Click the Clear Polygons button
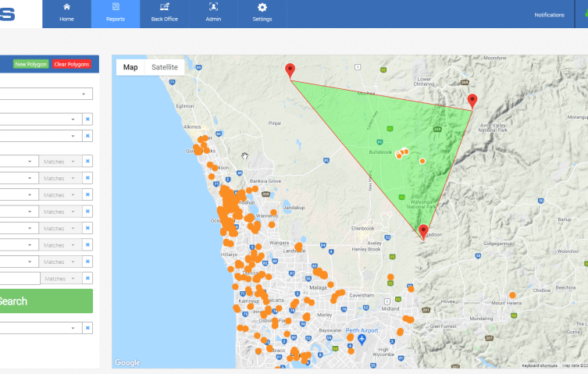 72,64
